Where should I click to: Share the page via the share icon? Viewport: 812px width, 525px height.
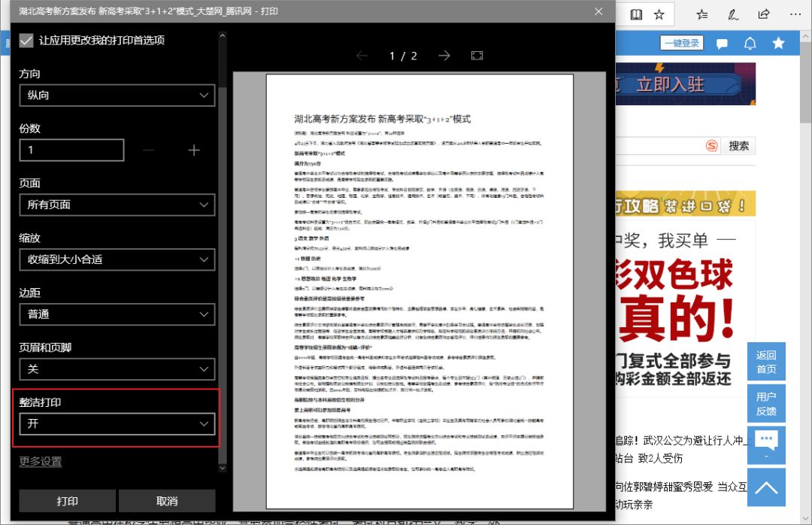coord(762,14)
